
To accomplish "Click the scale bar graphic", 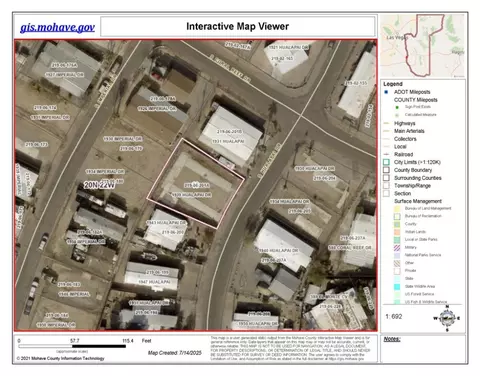I will click(x=72, y=346).
